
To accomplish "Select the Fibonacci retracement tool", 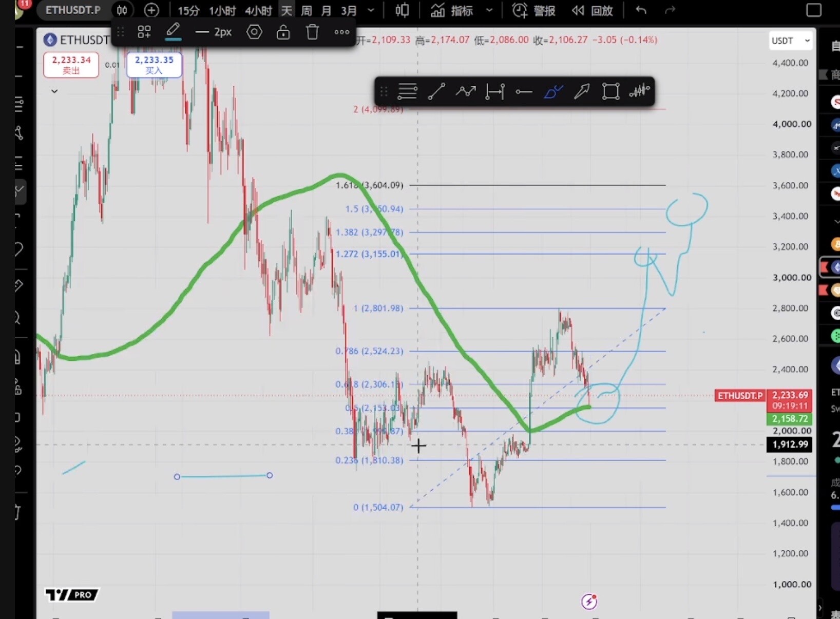I will pyautogui.click(x=407, y=92).
